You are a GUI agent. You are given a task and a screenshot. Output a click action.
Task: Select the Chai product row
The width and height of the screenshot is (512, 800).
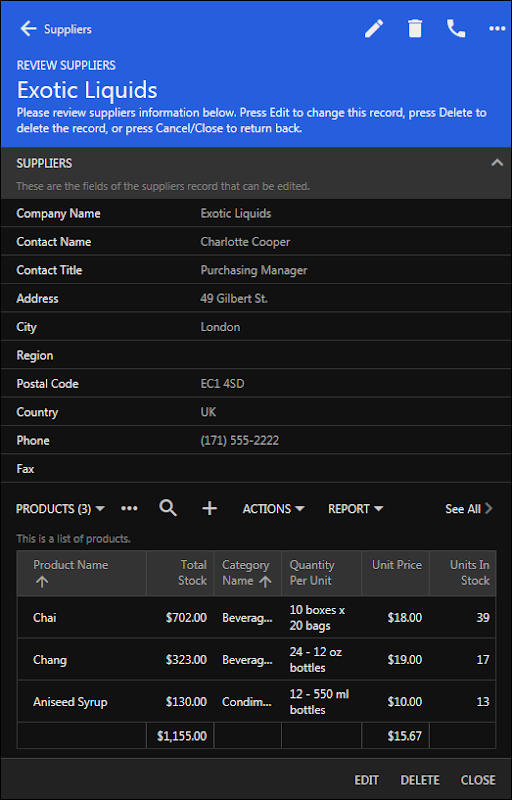click(x=256, y=617)
